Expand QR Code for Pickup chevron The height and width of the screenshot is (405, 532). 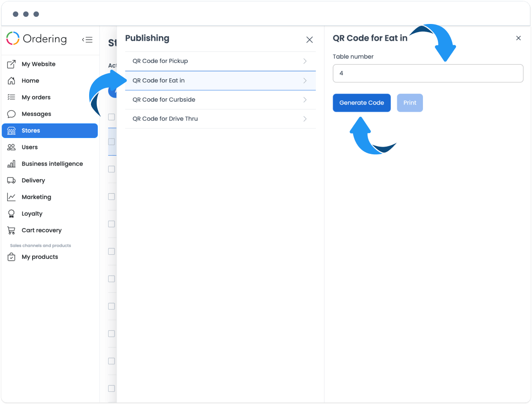coord(305,61)
